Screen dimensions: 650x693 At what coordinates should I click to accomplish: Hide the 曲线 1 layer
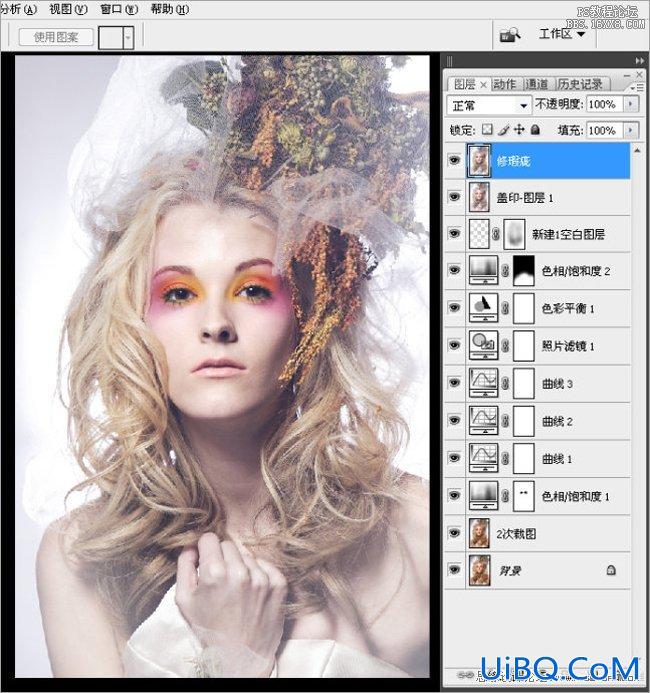(x=454, y=458)
